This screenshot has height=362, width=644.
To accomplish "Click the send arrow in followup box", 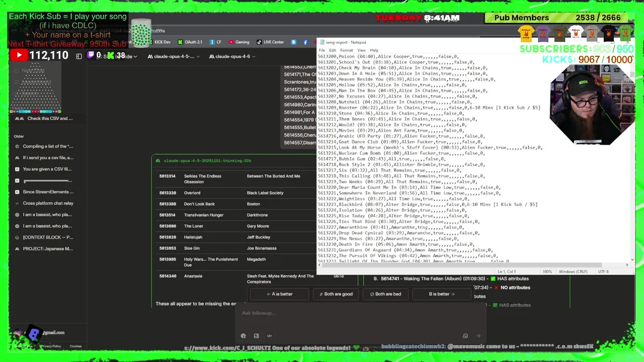I will coord(478,336).
